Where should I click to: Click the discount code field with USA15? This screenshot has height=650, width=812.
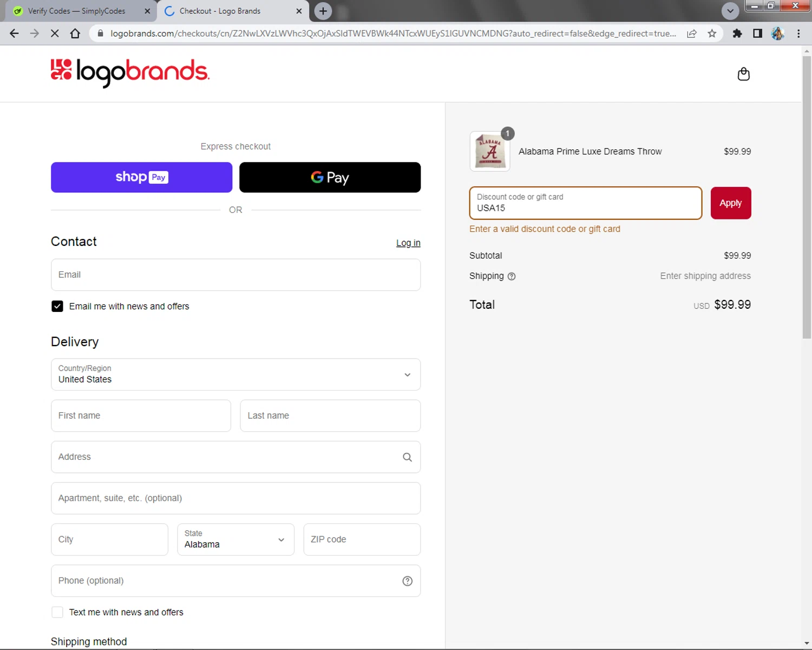click(x=586, y=203)
